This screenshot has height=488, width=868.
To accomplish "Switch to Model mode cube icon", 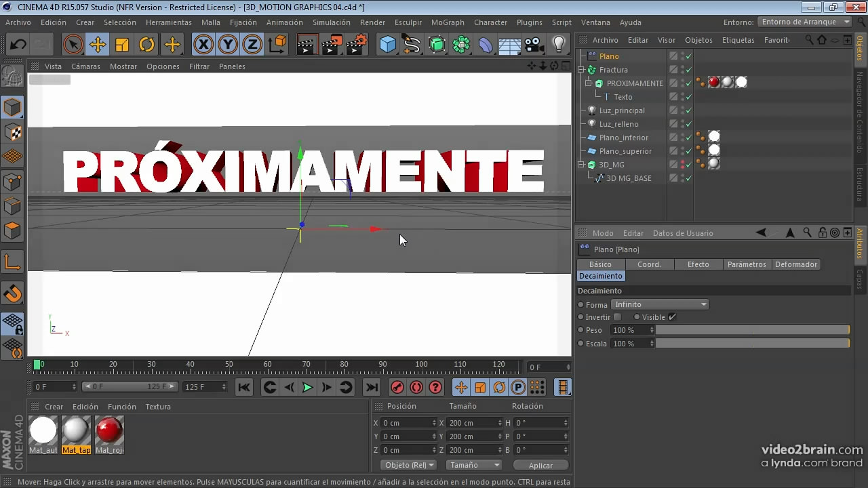I will coord(12,107).
